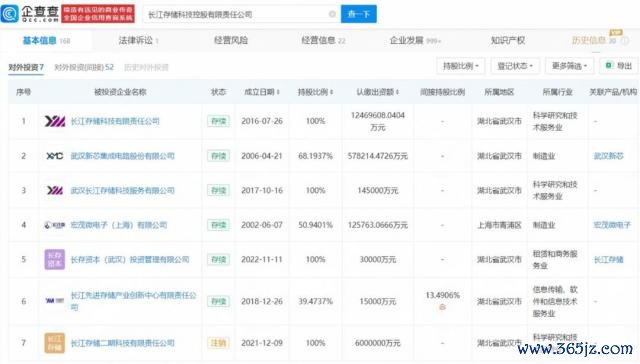Open 长存资本（武汉）投资管理有限公司 link

pyautogui.click(x=130, y=260)
